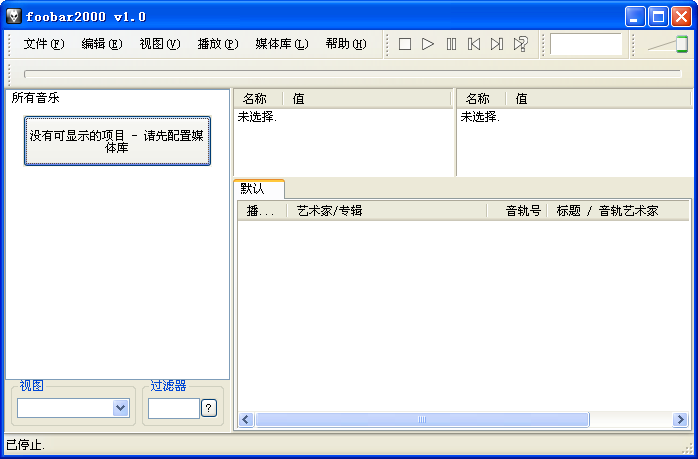Open the 视图(V) menu
Screen dimensions: 698x459
(x=160, y=44)
